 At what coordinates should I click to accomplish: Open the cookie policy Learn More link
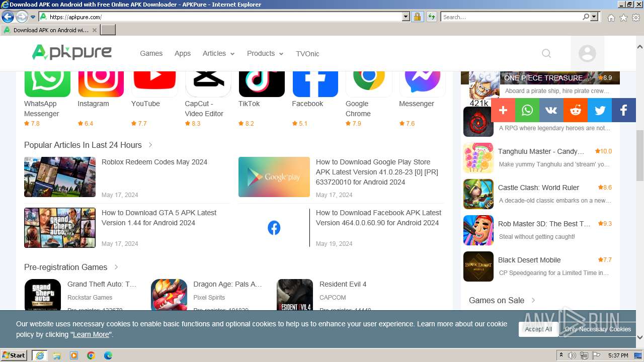tap(91, 334)
